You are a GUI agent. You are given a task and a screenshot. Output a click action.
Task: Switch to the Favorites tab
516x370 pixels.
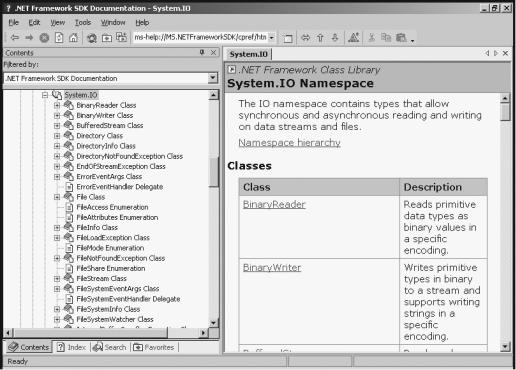[154, 347]
